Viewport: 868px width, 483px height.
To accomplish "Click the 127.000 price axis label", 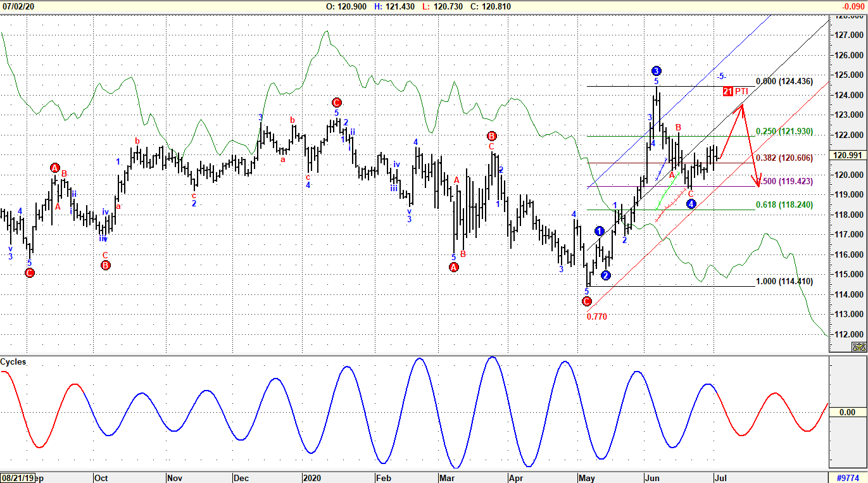I will pyautogui.click(x=850, y=35).
